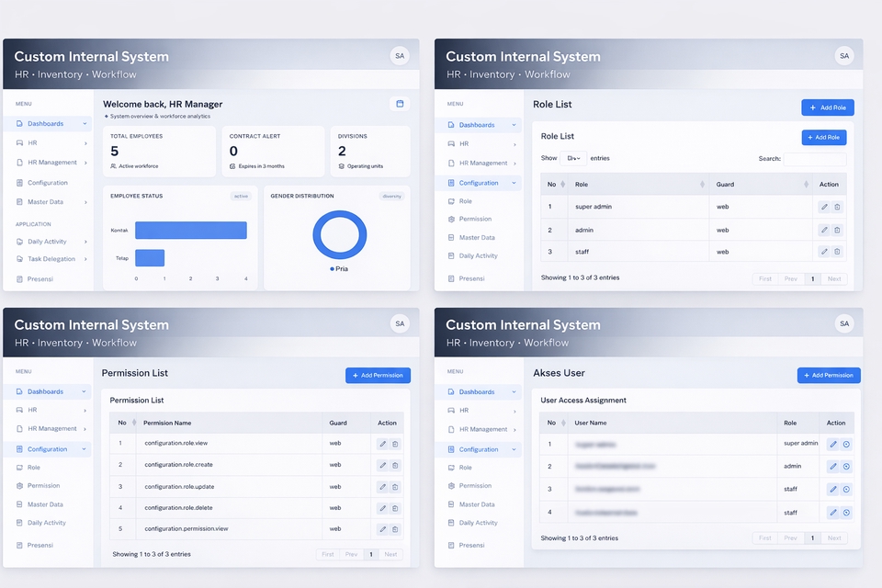The height and width of the screenshot is (588, 882).
Task: Select Presensi in the Akses User panel sidebar
Action: 471,545
